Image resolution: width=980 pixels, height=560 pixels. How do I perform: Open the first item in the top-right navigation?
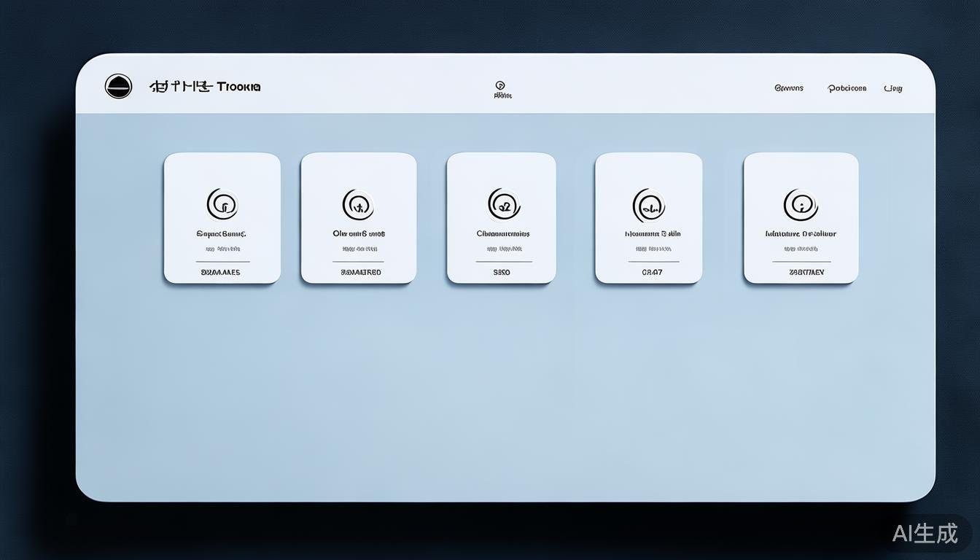(x=788, y=88)
